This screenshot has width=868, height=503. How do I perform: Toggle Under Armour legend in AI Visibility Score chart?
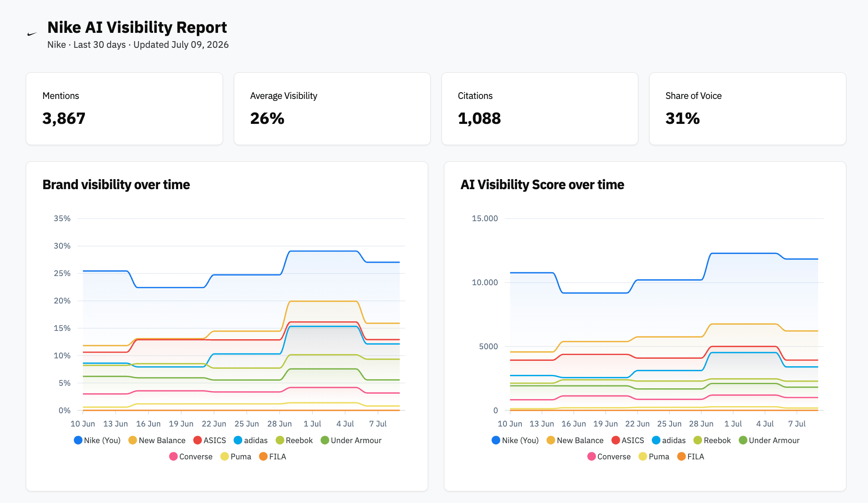click(x=769, y=440)
